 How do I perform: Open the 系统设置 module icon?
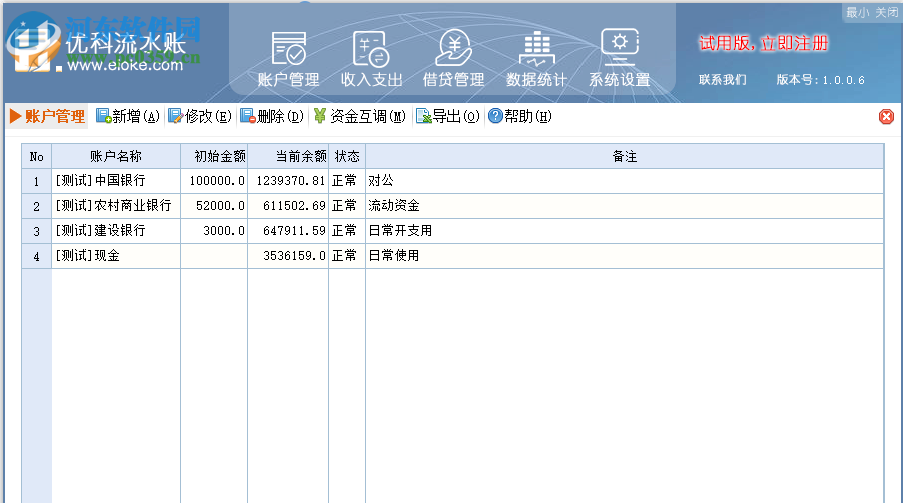[x=620, y=58]
